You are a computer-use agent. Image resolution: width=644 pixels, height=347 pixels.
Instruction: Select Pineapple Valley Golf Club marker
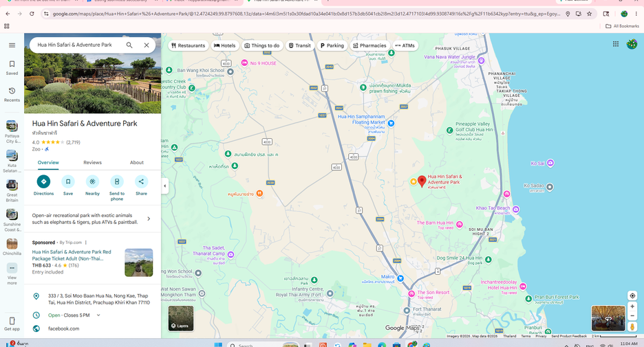[x=450, y=131]
